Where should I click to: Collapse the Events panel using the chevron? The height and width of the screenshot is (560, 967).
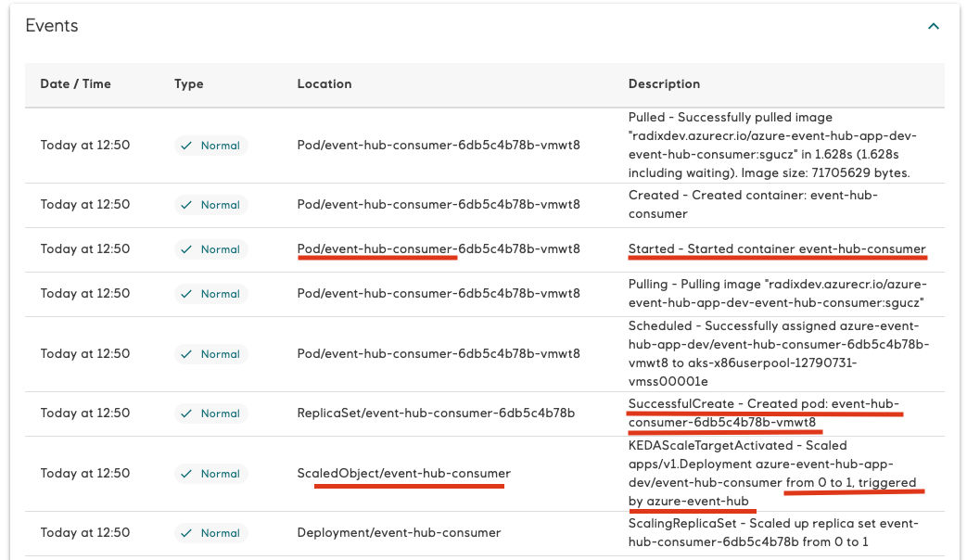click(x=934, y=27)
